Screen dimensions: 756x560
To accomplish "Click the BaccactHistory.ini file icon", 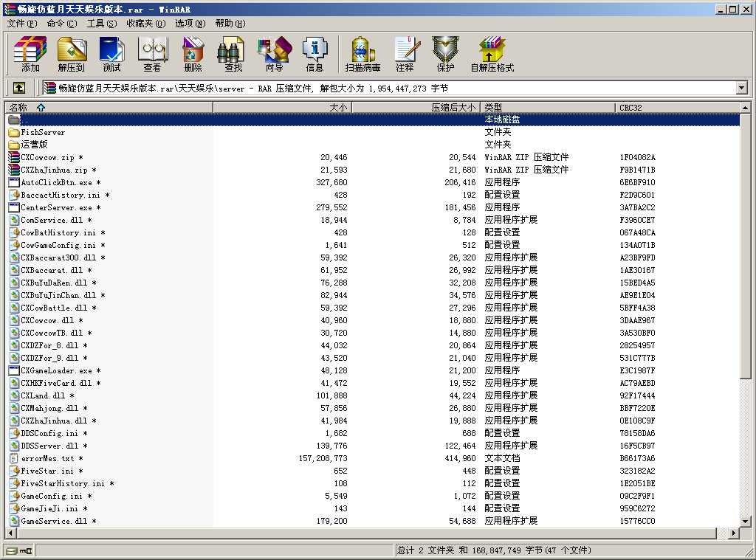I will point(13,195).
